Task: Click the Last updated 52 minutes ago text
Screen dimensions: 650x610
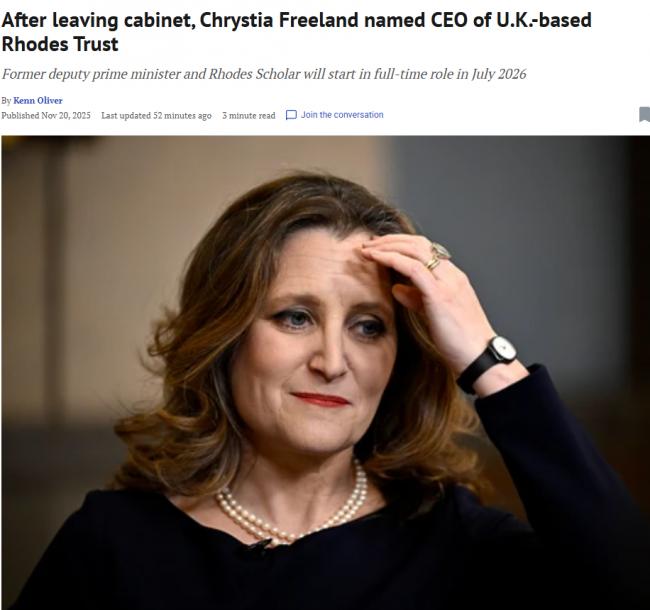Action: point(156,115)
